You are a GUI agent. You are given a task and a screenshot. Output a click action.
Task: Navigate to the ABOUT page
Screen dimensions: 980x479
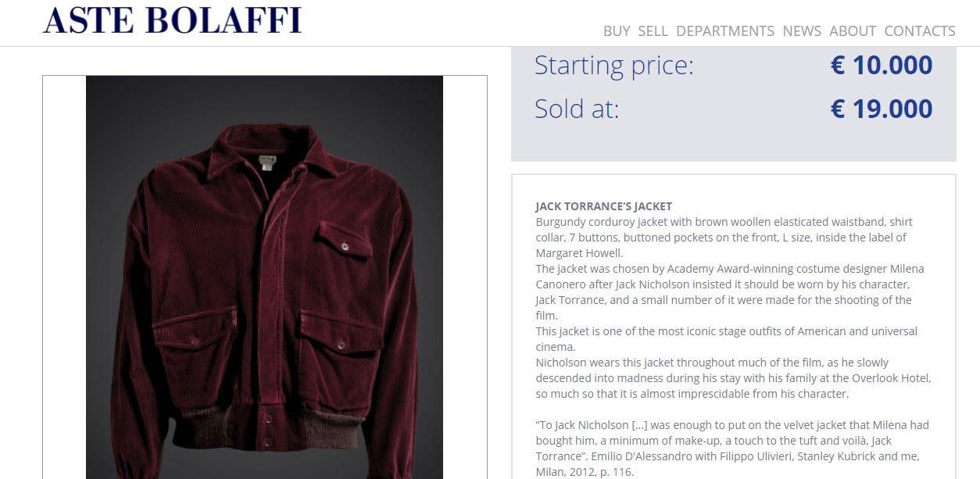852,31
